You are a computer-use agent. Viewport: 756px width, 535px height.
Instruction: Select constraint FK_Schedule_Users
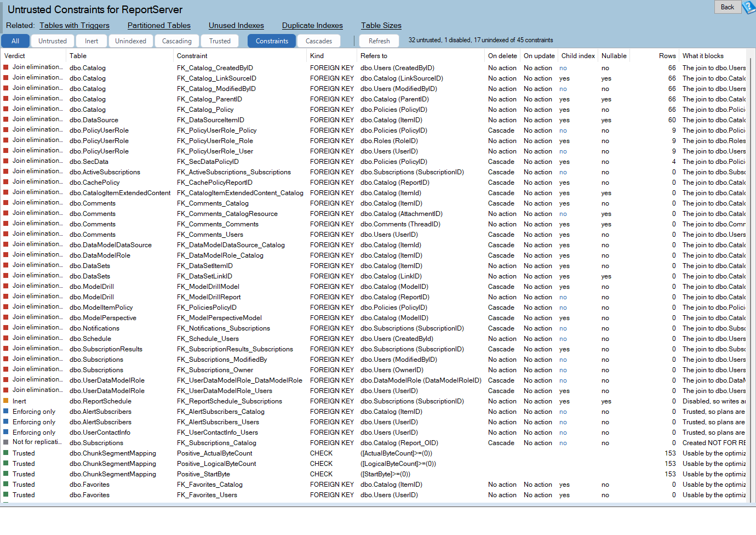pos(208,339)
